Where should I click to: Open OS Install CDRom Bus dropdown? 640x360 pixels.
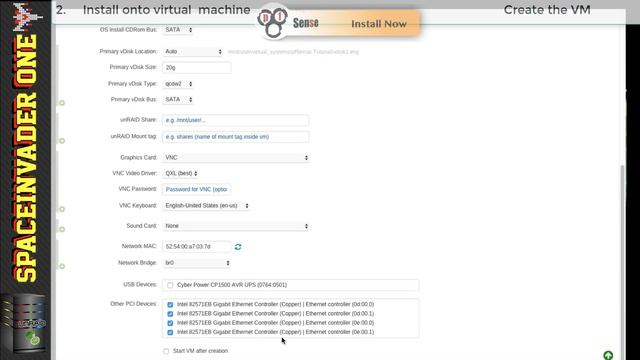pos(178,30)
